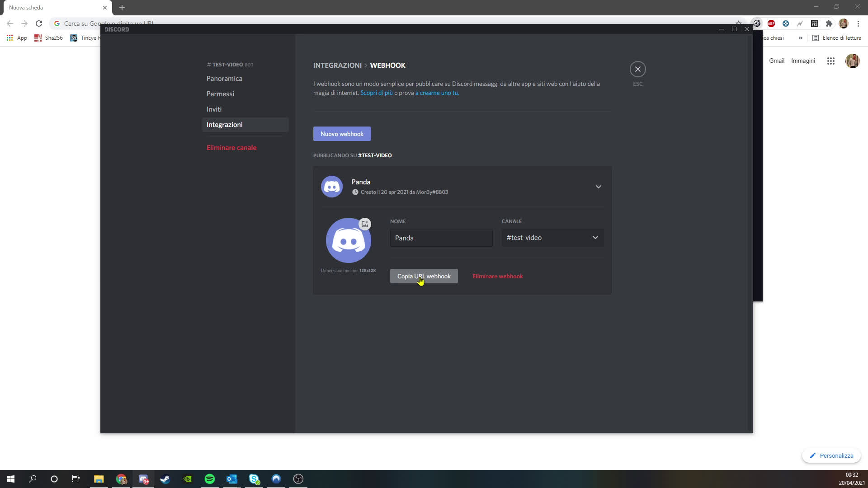Open the #test-video channel dropdown
Image resolution: width=868 pixels, height=488 pixels.
coord(552,238)
